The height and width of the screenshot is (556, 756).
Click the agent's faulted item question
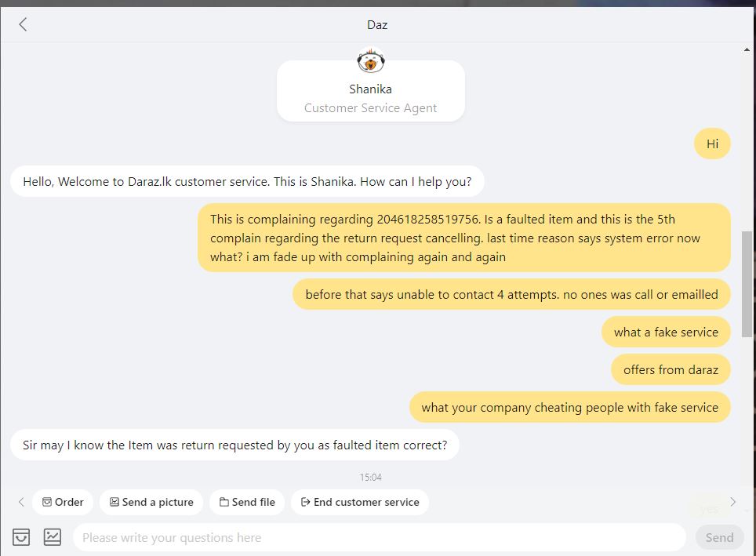(x=234, y=445)
